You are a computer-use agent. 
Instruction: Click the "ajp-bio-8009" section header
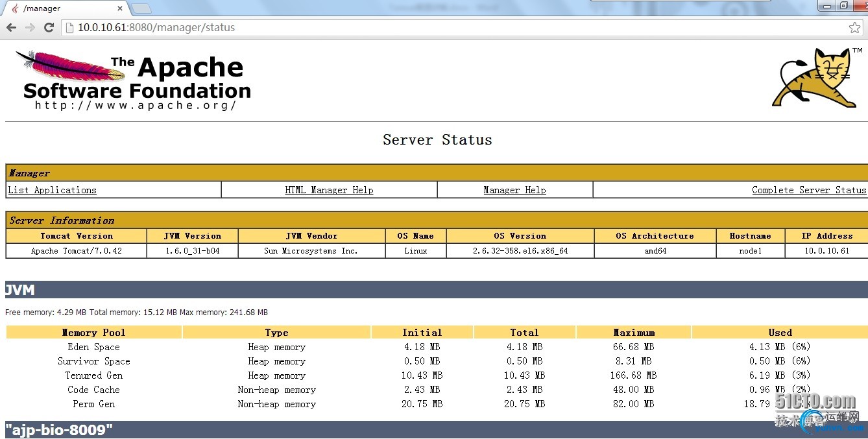click(437, 430)
